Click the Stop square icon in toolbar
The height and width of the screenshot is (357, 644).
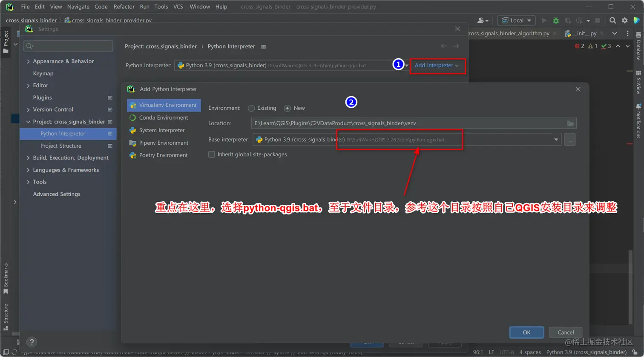pyautogui.click(x=597, y=20)
